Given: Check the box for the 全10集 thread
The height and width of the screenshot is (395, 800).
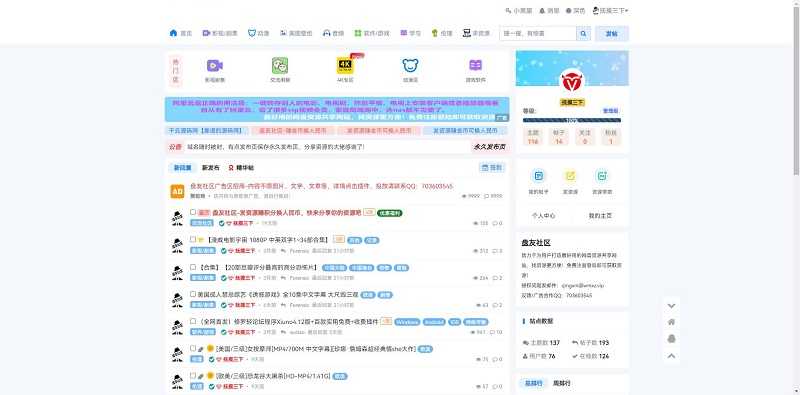Looking at the screenshot, I should [x=193, y=294].
